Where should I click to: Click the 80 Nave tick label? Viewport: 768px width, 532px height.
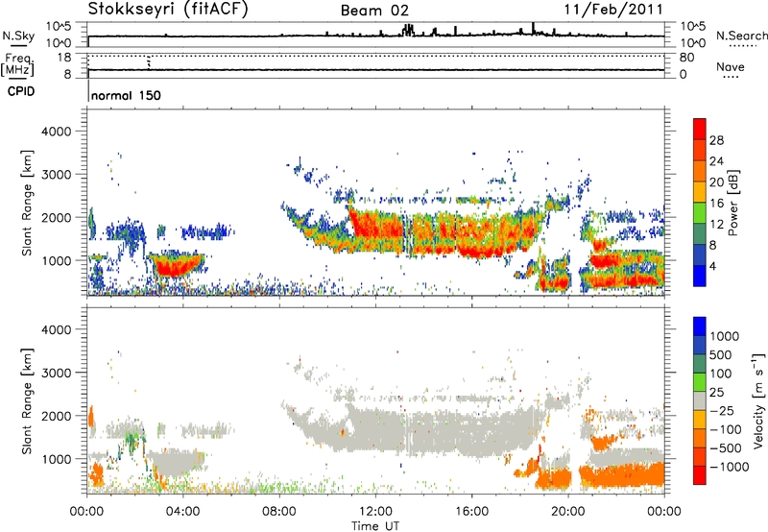click(686, 58)
